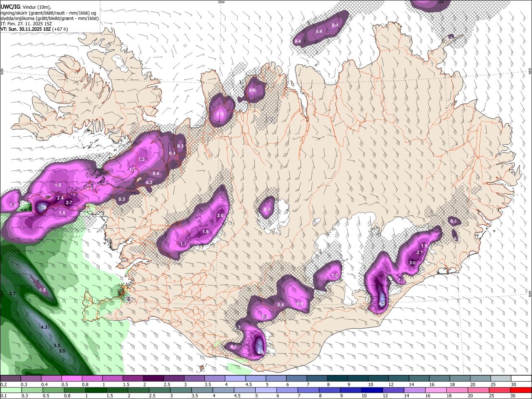Click the '20W' longitude label at the top

pos(222,2)
